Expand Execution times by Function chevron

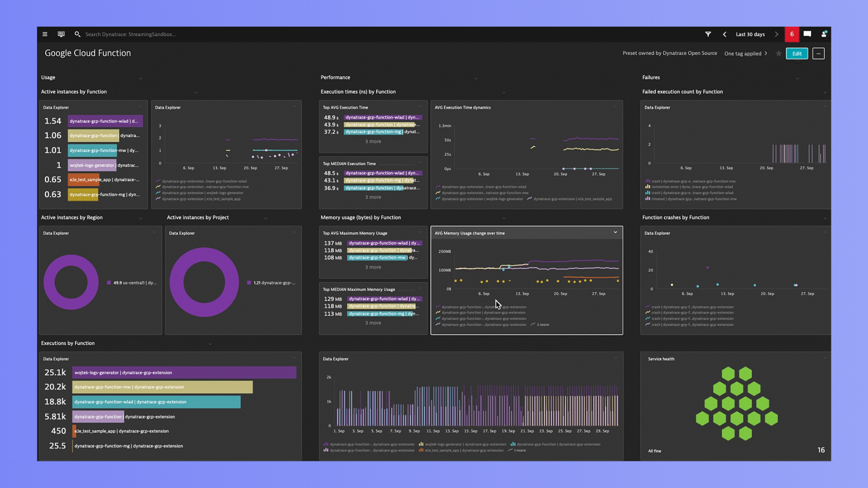(504, 93)
